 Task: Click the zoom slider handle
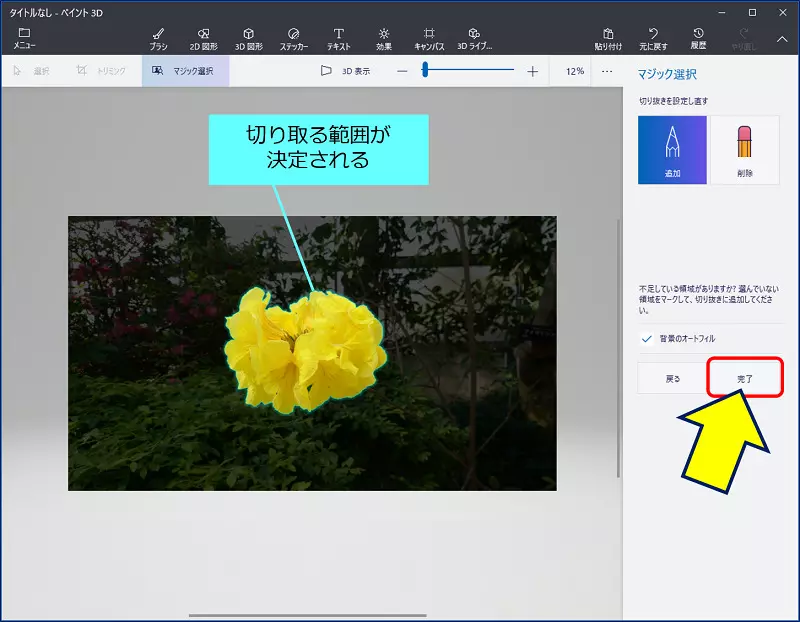[425, 69]
